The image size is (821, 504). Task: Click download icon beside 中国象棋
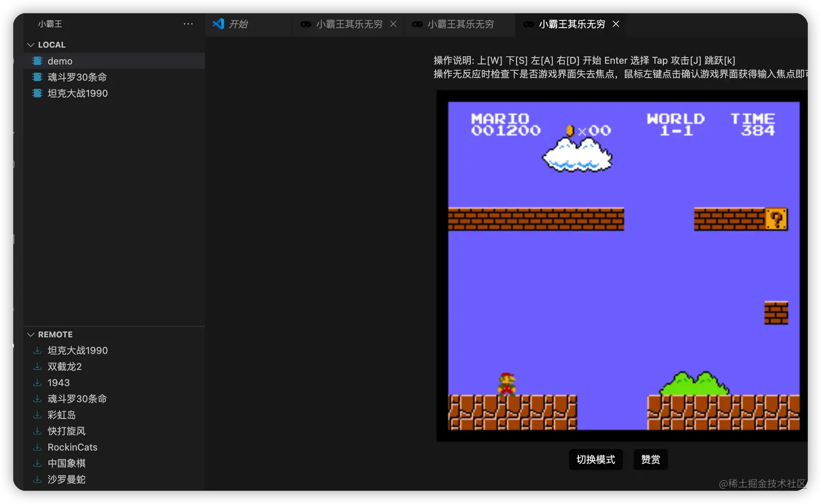point(37,463)
